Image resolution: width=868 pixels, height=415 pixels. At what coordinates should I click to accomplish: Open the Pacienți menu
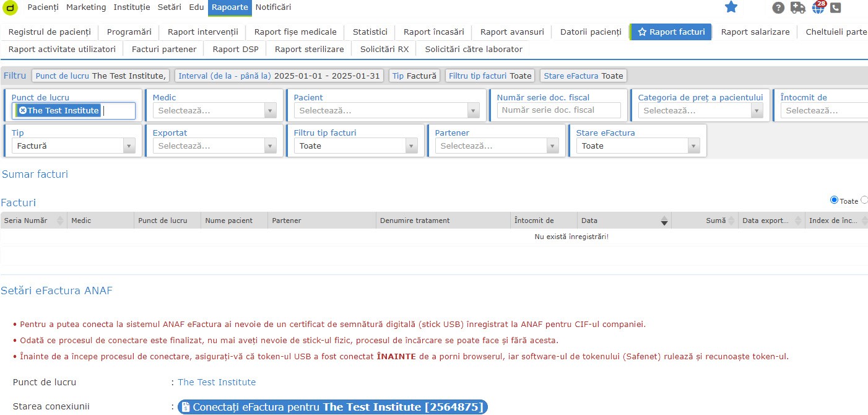pyautogui.click(x=43, y=7)
